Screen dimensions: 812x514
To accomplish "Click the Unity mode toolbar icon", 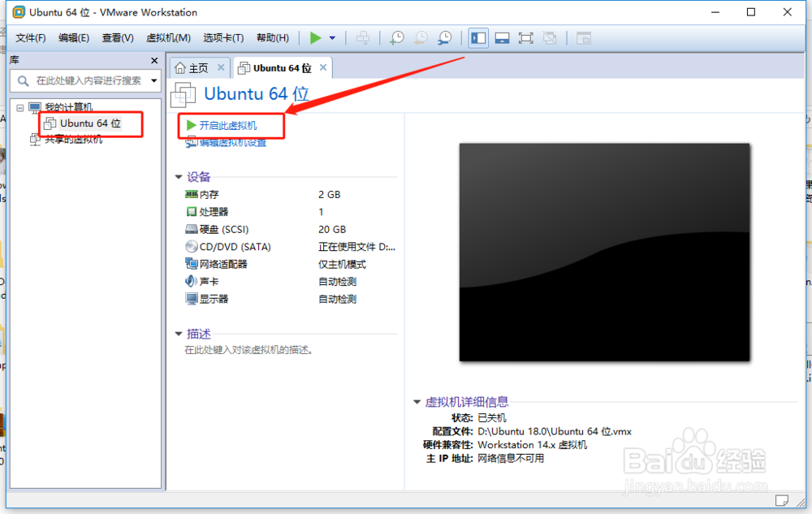I will tap(550, 38).
